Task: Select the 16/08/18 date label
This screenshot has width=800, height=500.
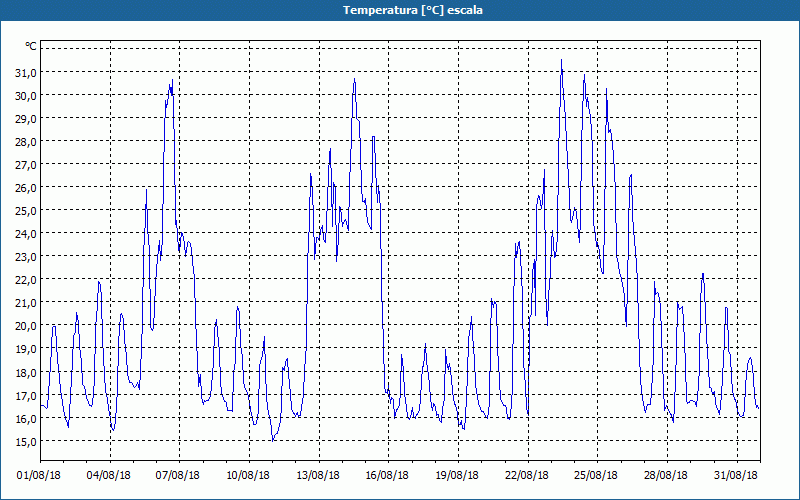Action: point(387,475)
